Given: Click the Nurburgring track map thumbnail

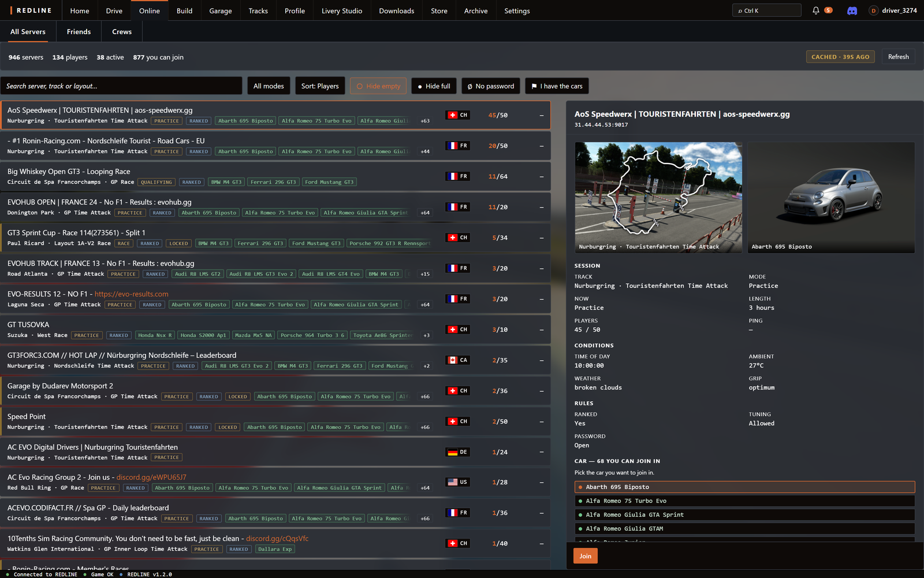Looking at the screenshot, I should click(658, 197).
